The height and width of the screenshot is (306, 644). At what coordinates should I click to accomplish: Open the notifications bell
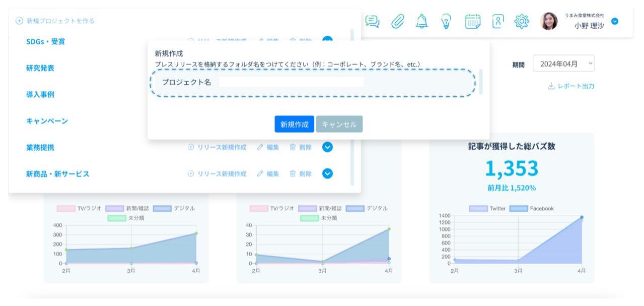tap(422, 21)
